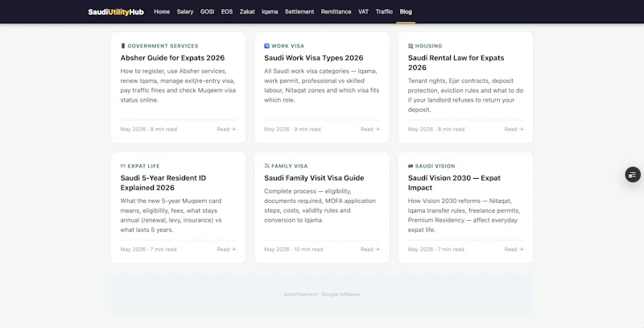The image size is (644, 328).
Task: Click Read link on Family Visit Visa card
Action: point(370,249)
